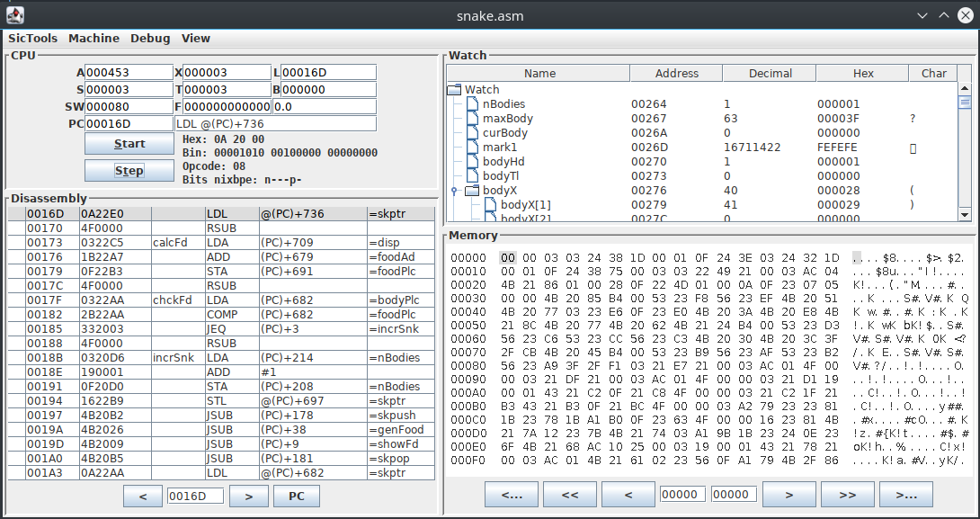The image size is (980, 519).
Task: Click the nBodies variable document icon
Action: click(472, 103)
